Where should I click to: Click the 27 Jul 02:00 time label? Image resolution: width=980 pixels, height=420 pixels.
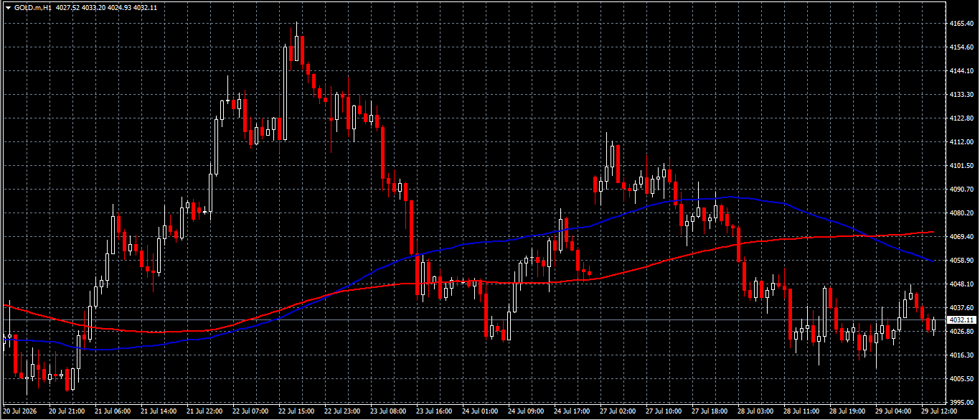(x=618, y=412)
